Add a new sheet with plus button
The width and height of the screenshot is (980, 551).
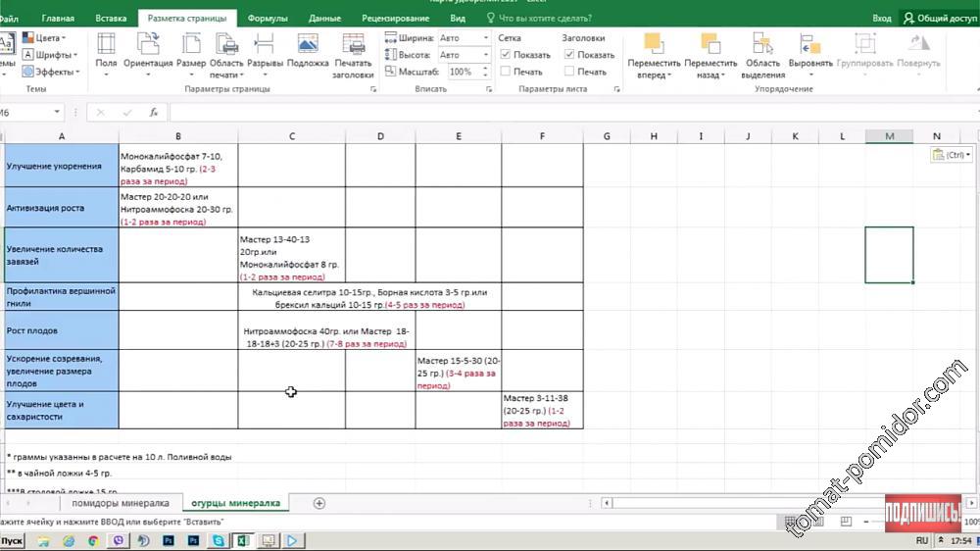(318, 503)
